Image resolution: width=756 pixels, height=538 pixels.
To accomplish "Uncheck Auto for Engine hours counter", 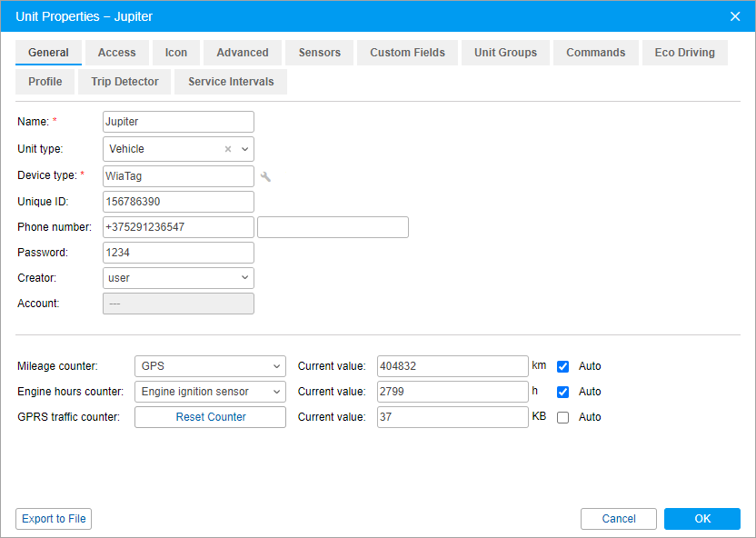I will pyautogui.click(x=563, y=392).
